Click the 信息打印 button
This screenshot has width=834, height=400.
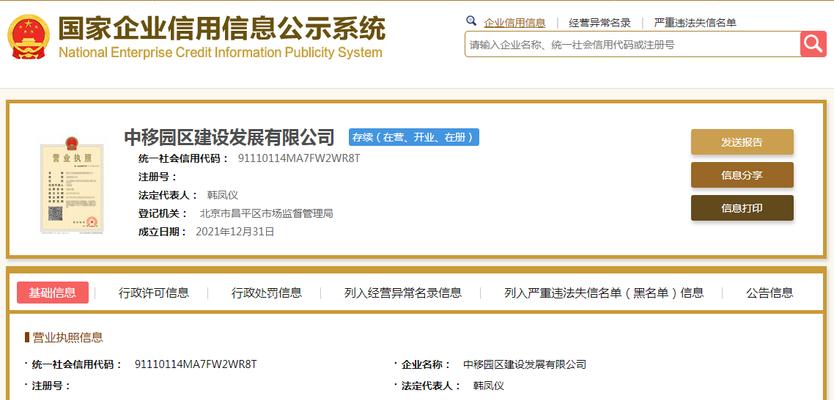point(742,208)
